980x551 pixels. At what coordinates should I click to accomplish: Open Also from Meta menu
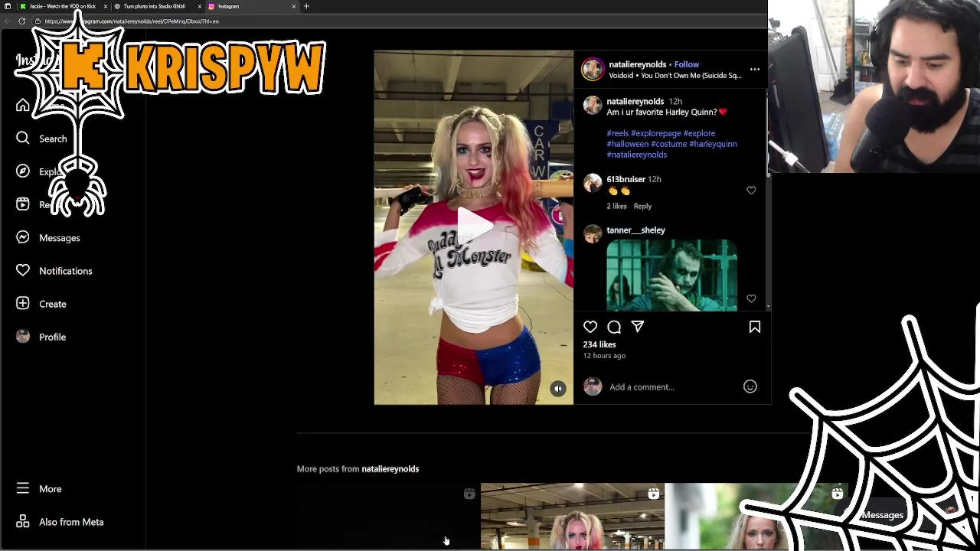[x=60, y=522]
